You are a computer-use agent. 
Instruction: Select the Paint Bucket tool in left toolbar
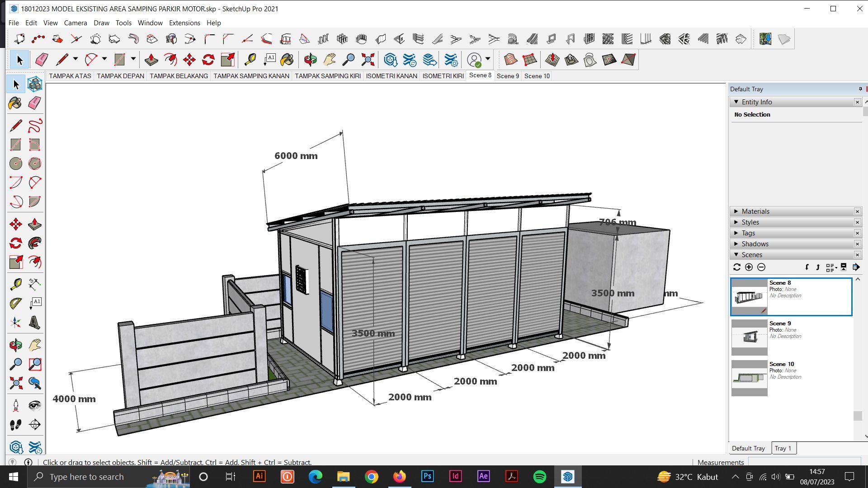pyautogui.click(x=15, y=103)
